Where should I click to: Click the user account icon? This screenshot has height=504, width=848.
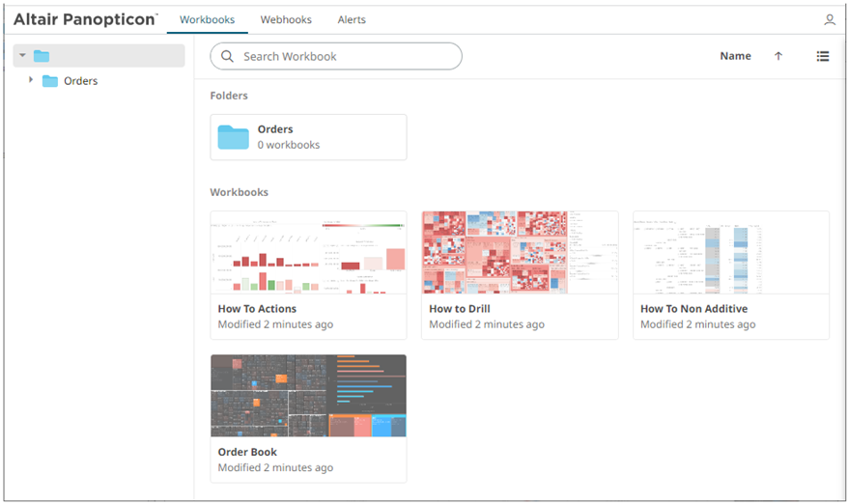[x=829, y=19]
